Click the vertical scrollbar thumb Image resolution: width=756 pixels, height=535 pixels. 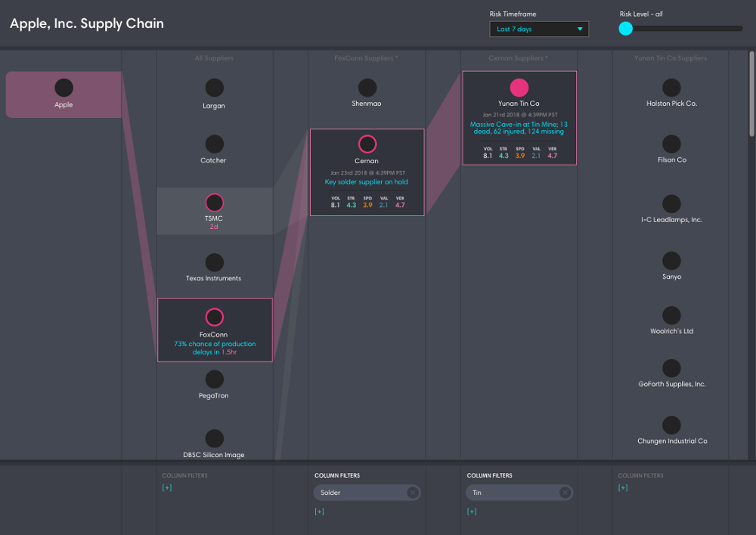click(751, 94)
